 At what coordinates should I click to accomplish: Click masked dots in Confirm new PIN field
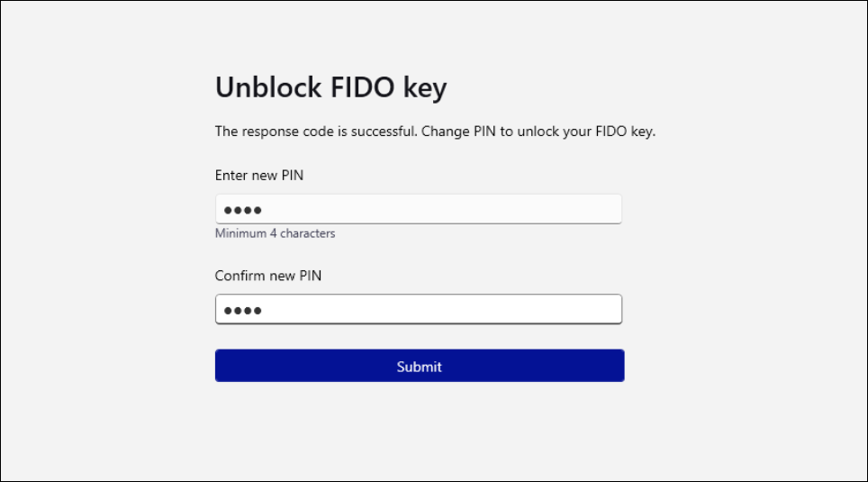point(242,310)
